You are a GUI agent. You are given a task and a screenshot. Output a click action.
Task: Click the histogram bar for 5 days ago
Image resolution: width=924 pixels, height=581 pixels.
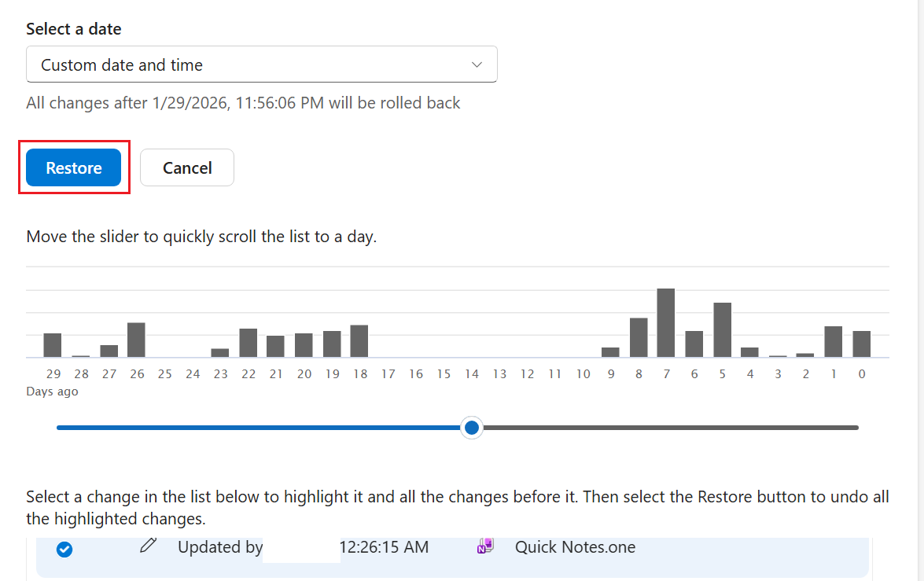click(x=723, y=330)
